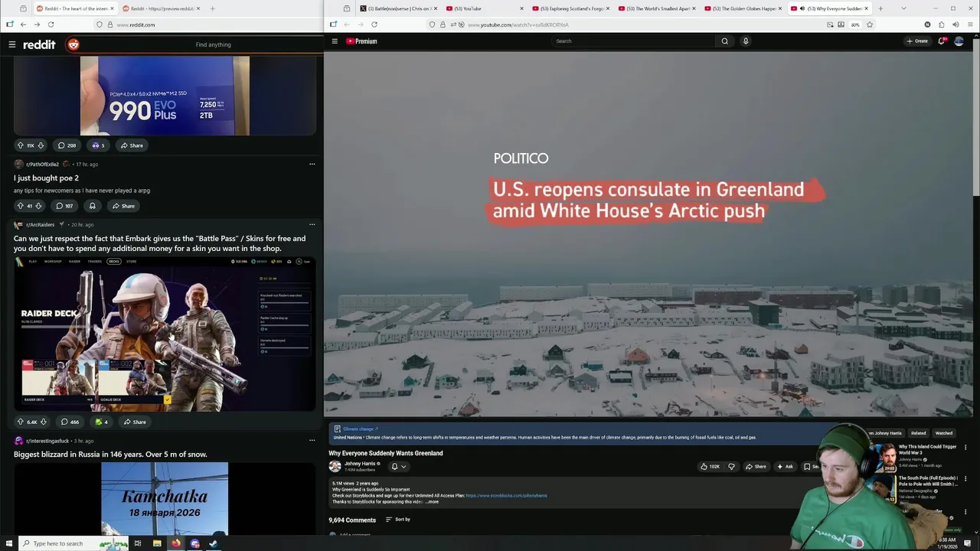Open r/PathOfExile2 subreddit link
Image resolution: width=980 pixels, height=551 pixels.
coord(42,164)
